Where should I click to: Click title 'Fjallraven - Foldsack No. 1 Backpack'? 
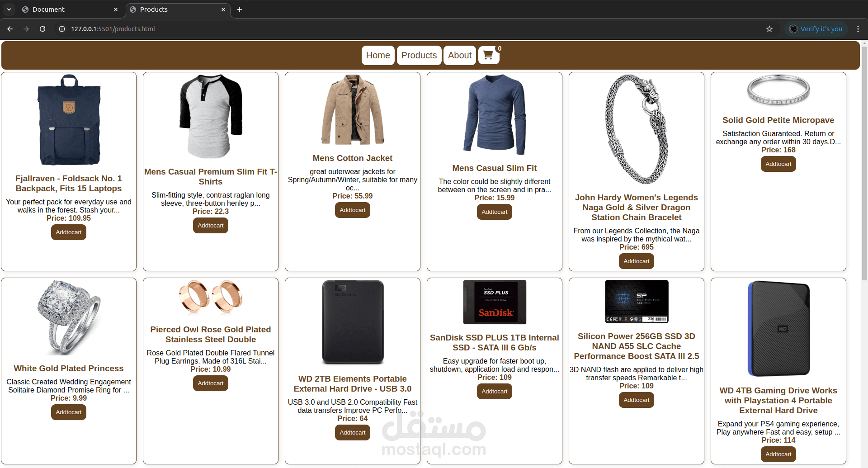pyautogui.click(x=69, y=184)
